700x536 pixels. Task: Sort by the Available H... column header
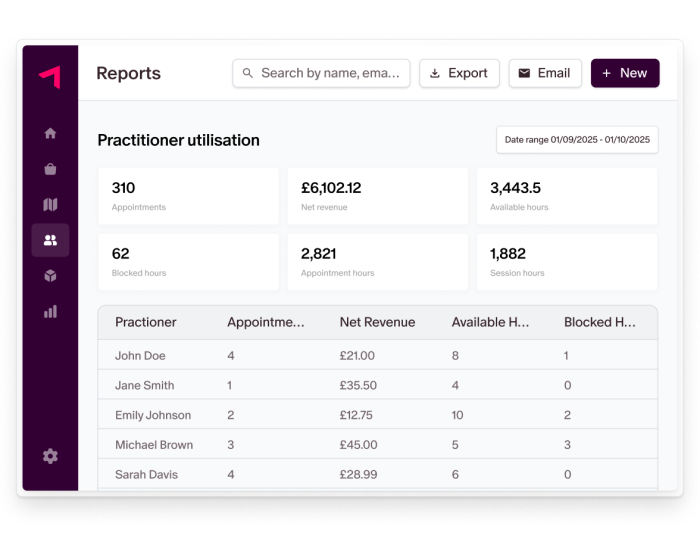pyautogui.click(x=490, y=322)
